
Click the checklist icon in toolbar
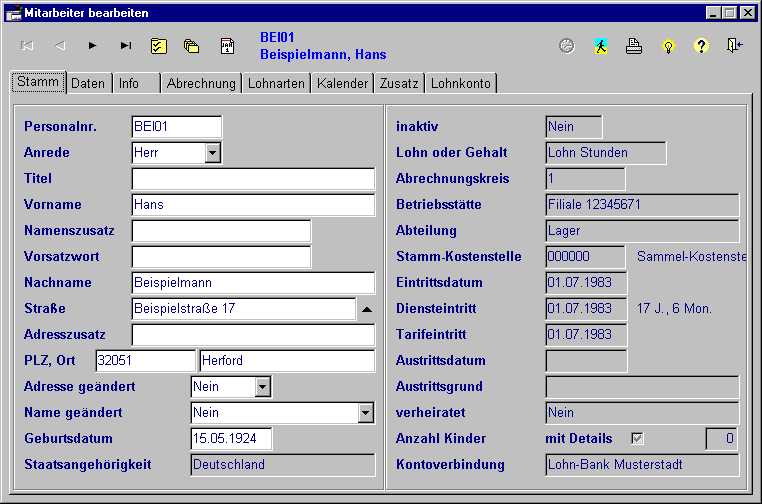coord(159,46)
